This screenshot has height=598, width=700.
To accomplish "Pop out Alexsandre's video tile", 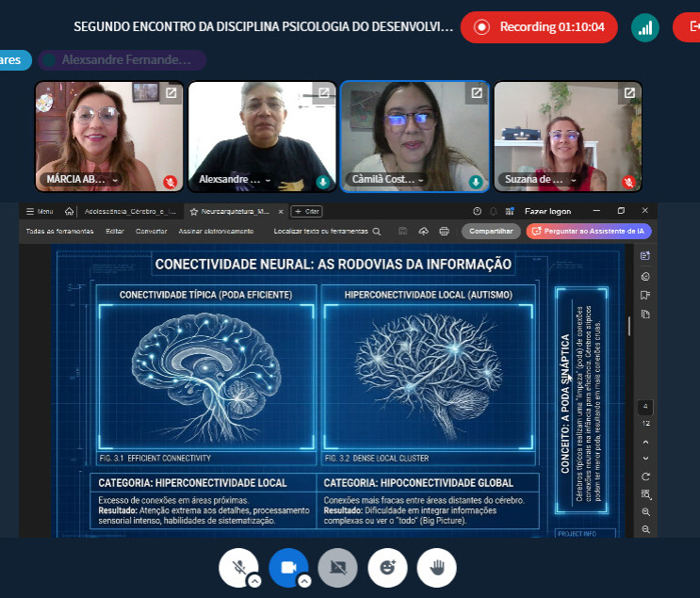I will tap(323, 93).
